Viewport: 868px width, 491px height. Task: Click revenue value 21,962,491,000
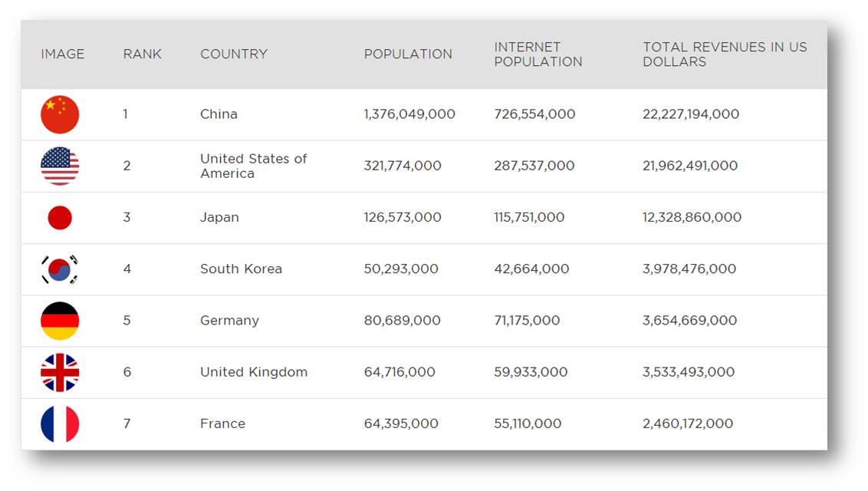pos(690,166)
